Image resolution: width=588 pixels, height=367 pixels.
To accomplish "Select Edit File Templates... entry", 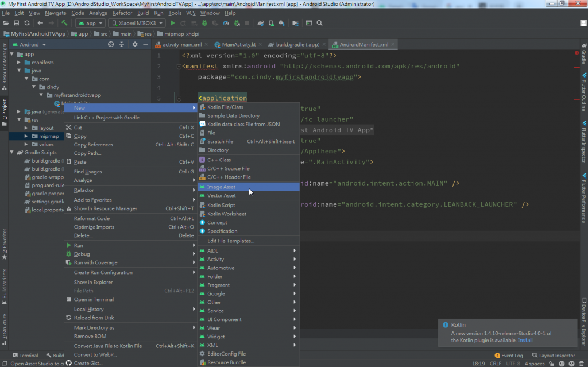I will [x=249, y=241].
